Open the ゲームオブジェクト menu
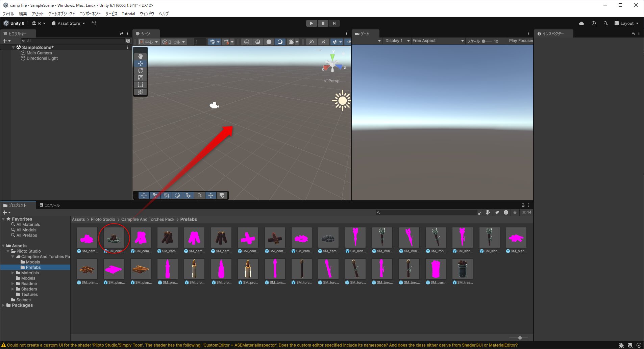 click(x=61, y=14)
